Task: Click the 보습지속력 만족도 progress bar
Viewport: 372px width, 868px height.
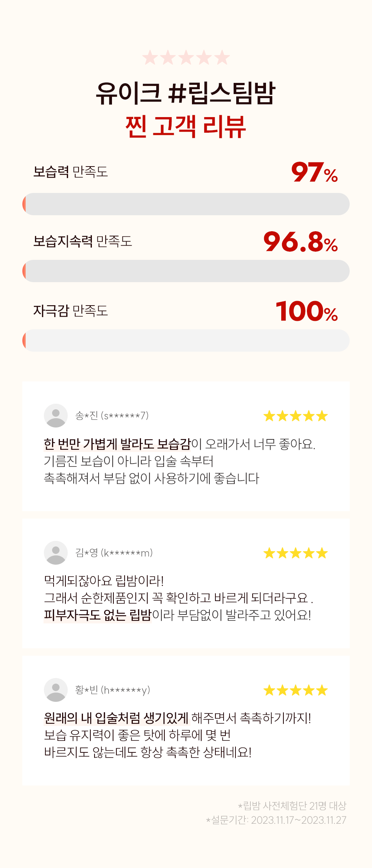Action: click(x=186, y=271)
